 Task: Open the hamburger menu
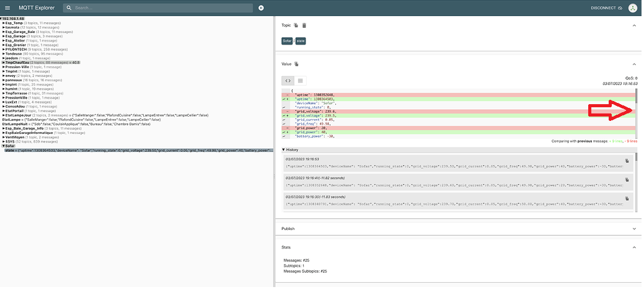(7, 8)
